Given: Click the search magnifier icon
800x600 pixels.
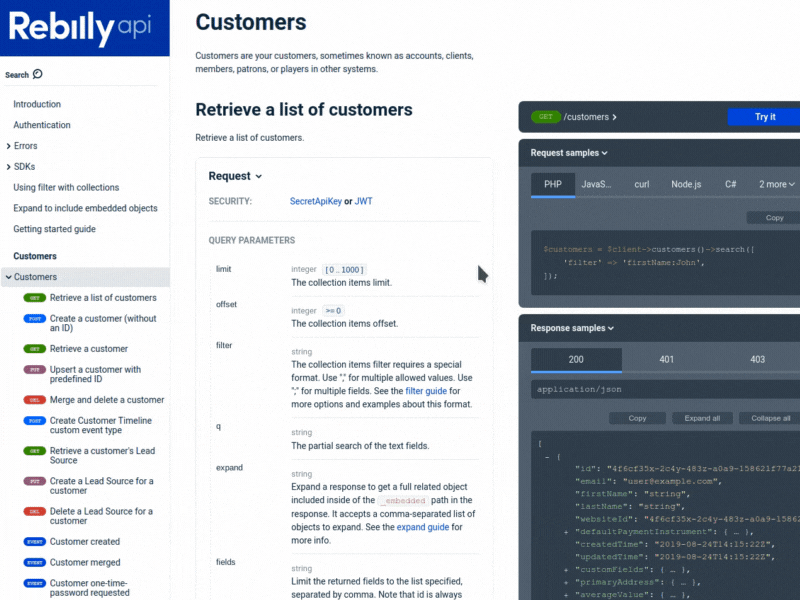Looking at the screenshot, I should click(37, 74).
